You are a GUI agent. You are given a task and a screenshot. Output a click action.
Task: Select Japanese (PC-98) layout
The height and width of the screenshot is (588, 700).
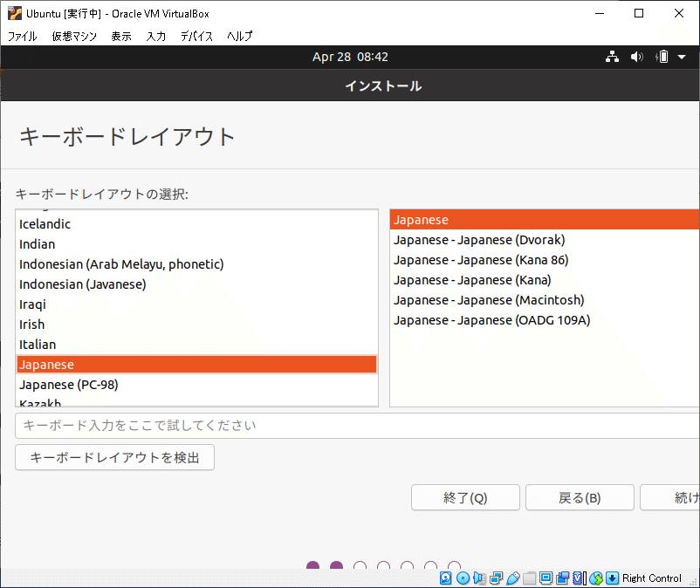coord(196,385)
